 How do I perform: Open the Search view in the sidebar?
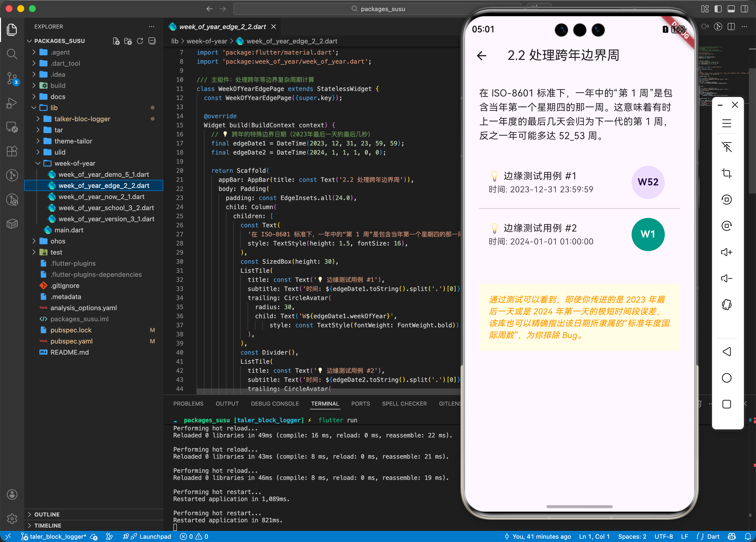(x=12, y=54)
